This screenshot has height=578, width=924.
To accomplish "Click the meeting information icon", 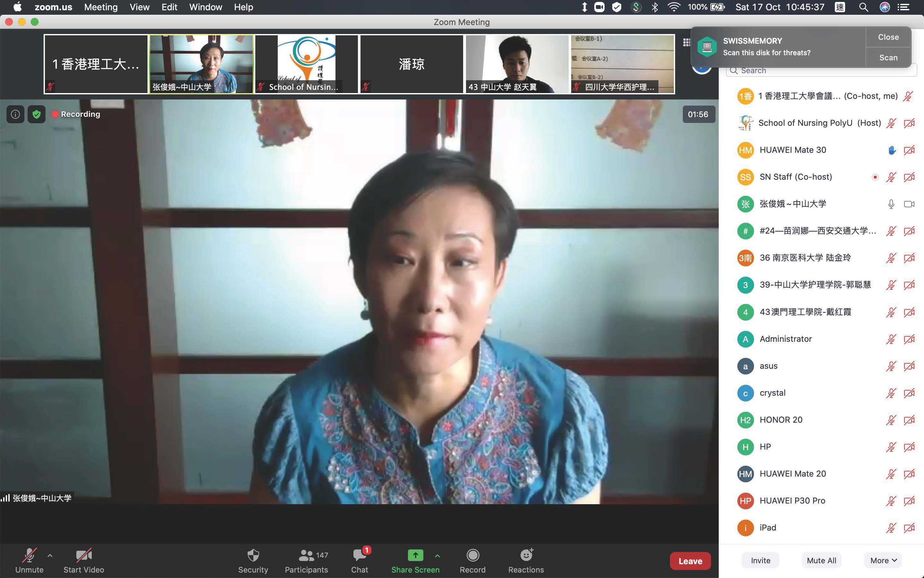I will point(15,114).
